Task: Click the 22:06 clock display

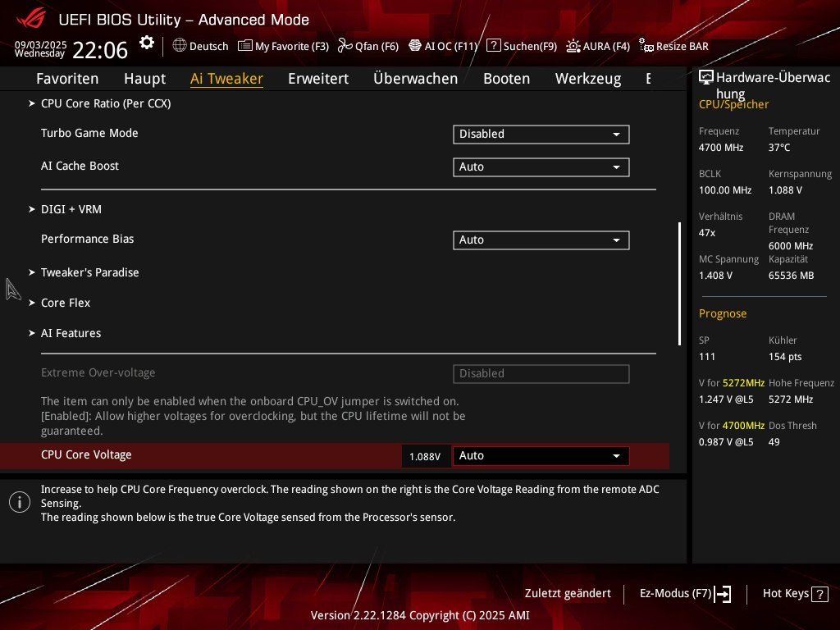Action: tap(100, 50)
